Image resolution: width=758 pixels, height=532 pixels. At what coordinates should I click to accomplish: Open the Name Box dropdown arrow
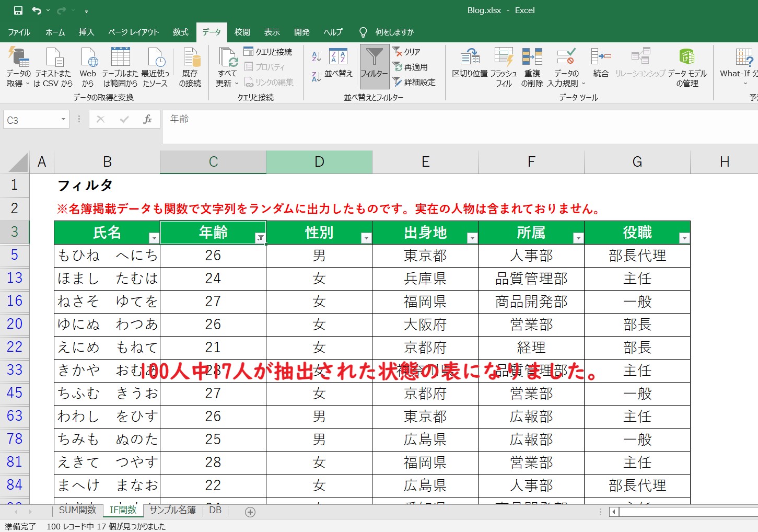[63, 120]
